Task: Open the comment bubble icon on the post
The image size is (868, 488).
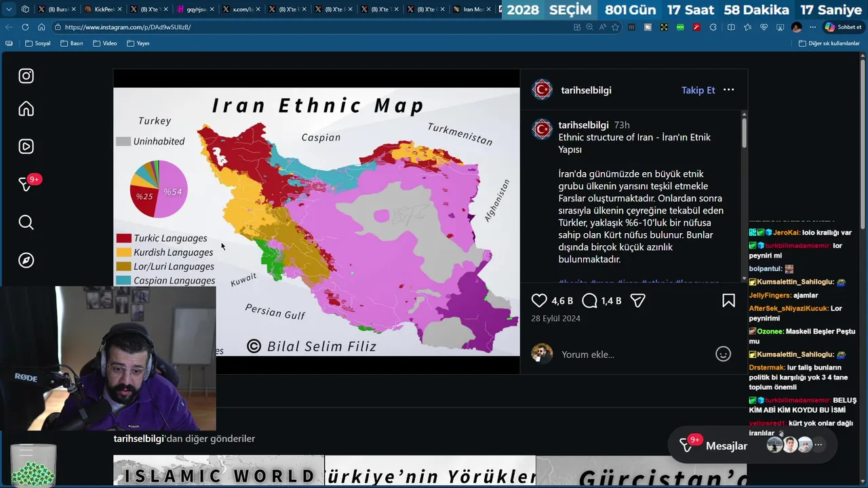Action: [589, 300]
